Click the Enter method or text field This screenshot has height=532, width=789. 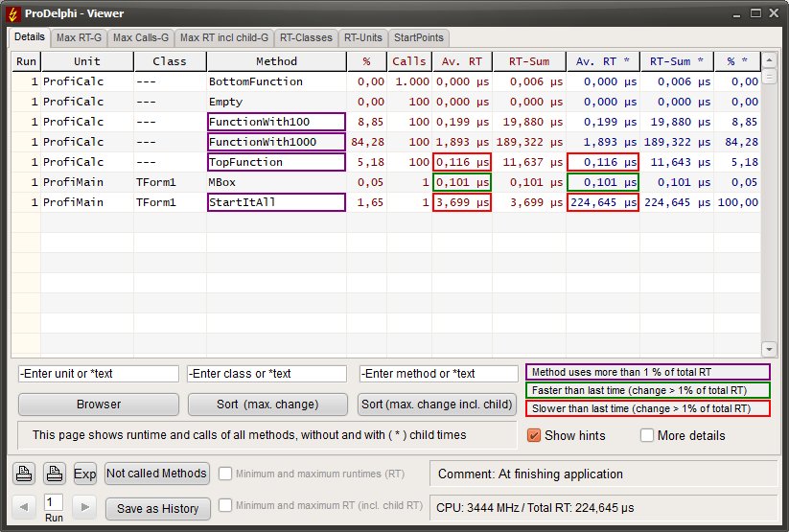pyautogui.click(x=438, y=373)
